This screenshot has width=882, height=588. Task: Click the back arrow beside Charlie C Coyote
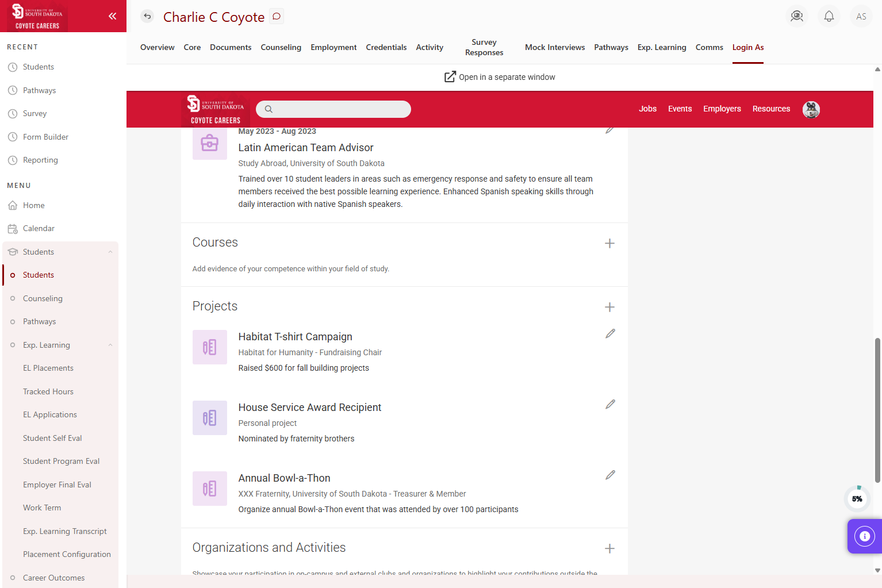(148, 16)
